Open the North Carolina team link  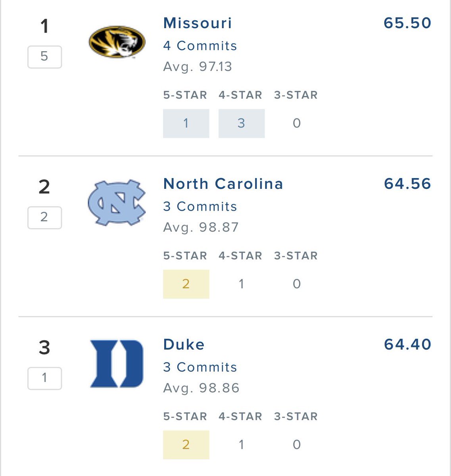point(223,184)
